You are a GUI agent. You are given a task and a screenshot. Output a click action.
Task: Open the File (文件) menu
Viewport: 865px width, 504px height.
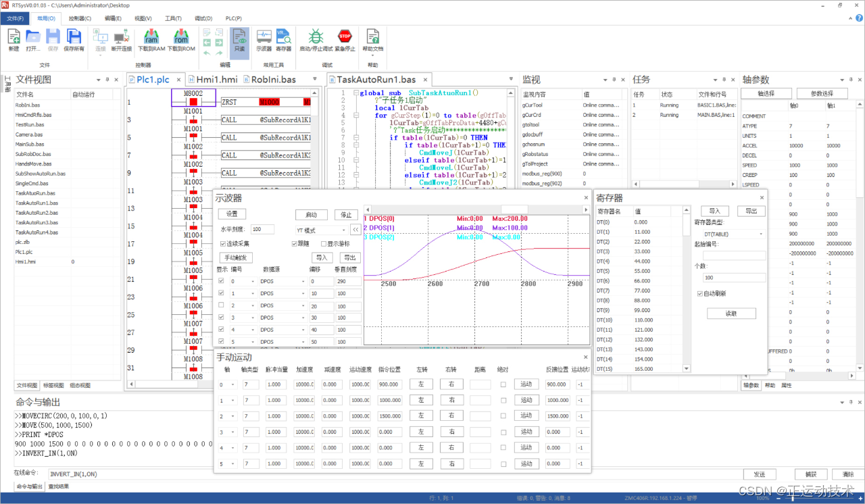(x=15, y=18)
